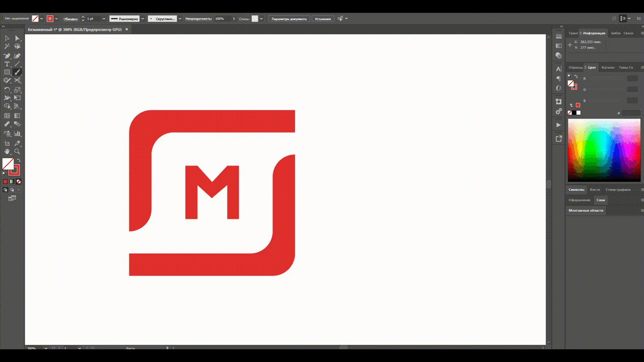
Task: Select the Shaper tool
Action: click(7, 80)
